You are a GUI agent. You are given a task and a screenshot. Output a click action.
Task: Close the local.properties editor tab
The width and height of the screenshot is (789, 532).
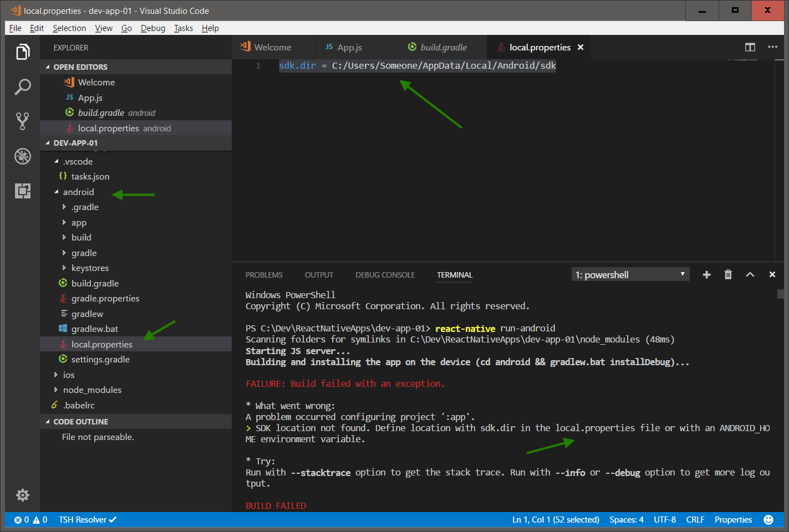581,47
